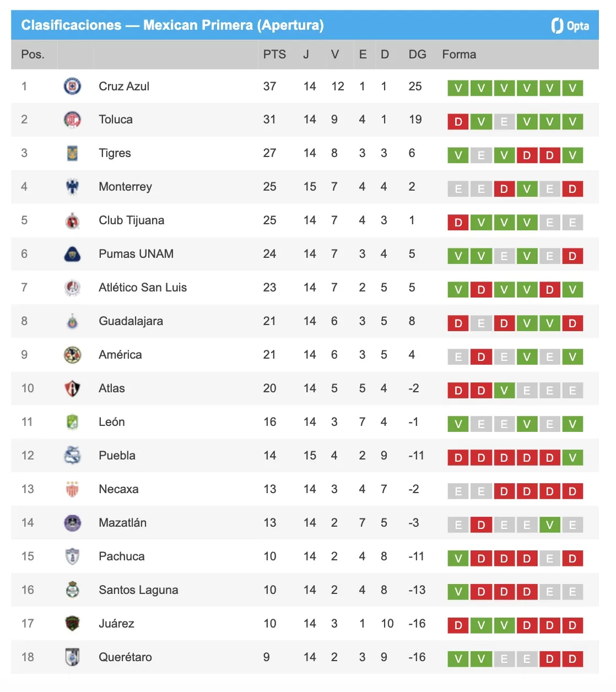Click the Cruz Azul team crest

pyautogui.click(x=72, y=86)
